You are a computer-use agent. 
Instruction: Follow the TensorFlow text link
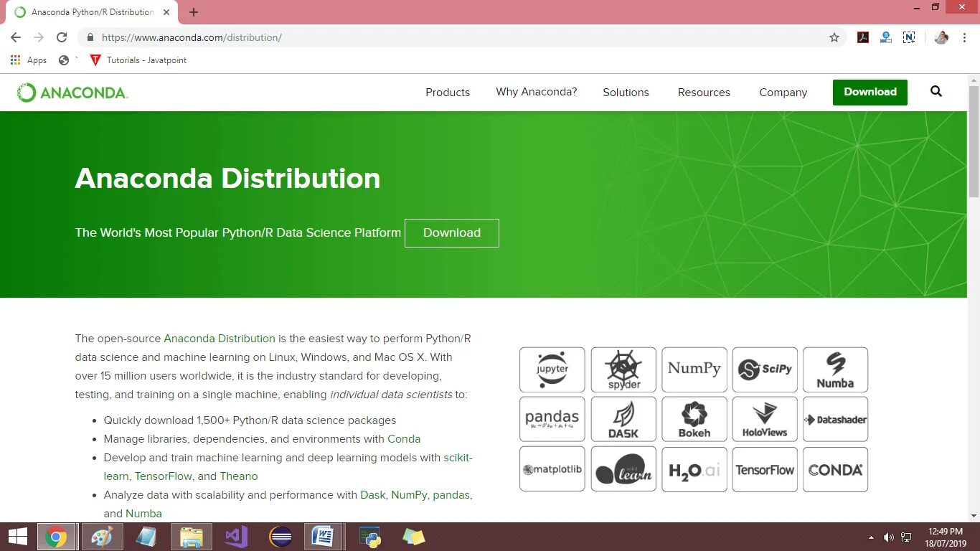[164, 476]
